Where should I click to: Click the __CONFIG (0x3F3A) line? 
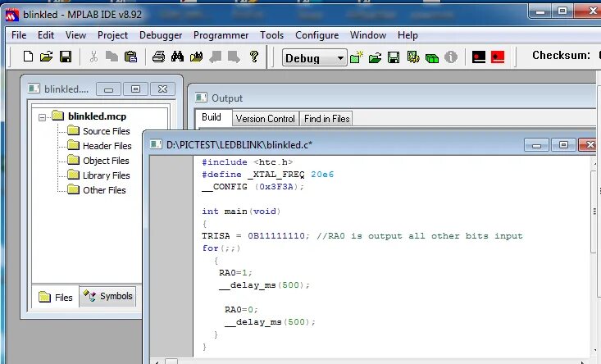253,187
